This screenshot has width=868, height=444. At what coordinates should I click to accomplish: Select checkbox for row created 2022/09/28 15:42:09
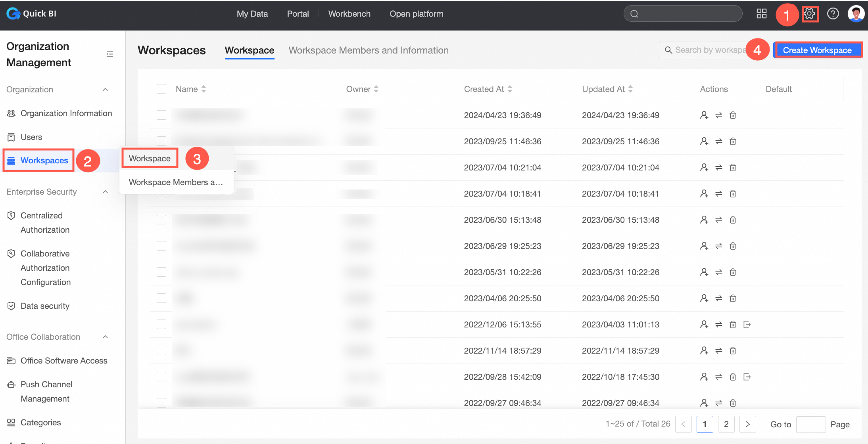[x=161, y=377]
